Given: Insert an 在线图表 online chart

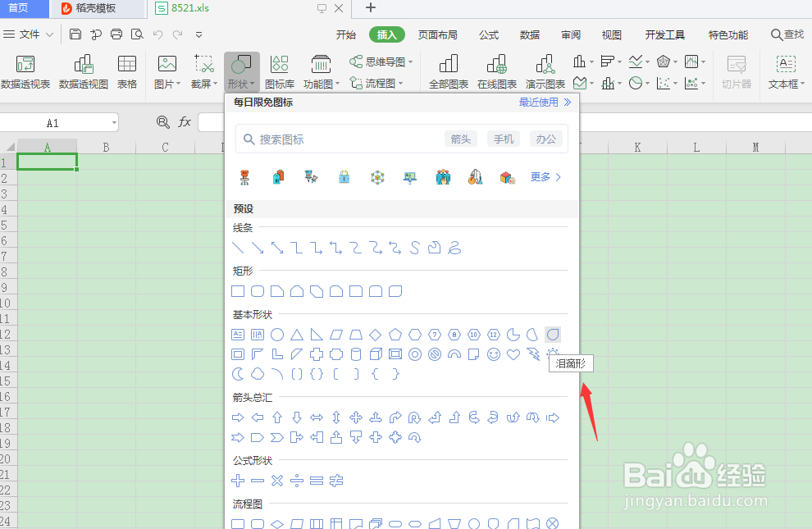Looking at the screenshot, I should (x=496, y=72).
